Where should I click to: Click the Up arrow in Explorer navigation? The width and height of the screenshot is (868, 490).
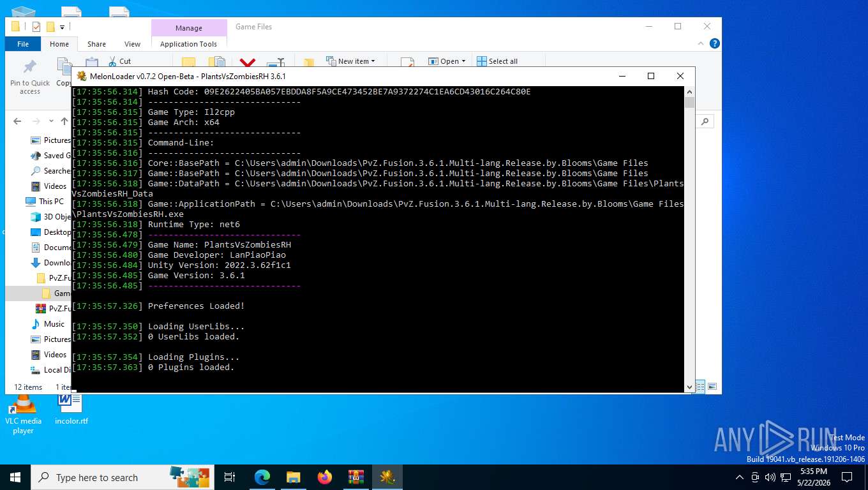click(x=64, y=121)
